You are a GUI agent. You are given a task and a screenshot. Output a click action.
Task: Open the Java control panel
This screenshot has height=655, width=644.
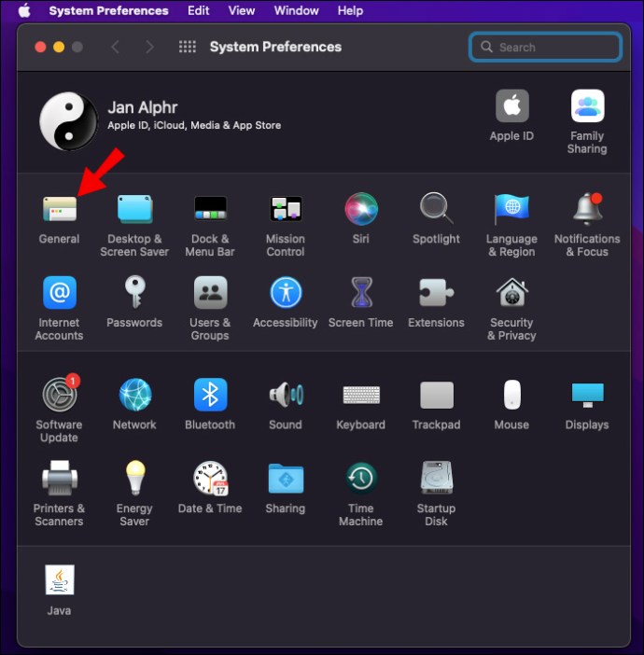point(60,579)
